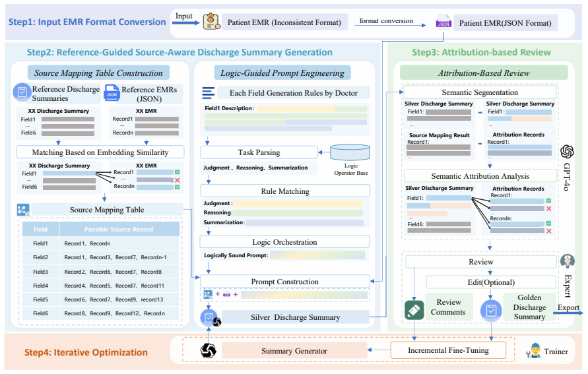The image size is (588, 374).
Task: Click the Semantic Segmentation box
Action: pyautogui.click(x=480, y=92)
